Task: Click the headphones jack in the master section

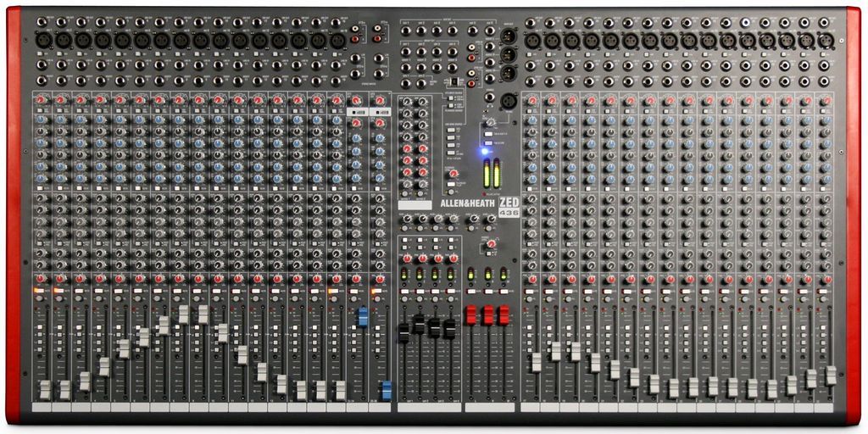Action: click(x=489, y=97)
